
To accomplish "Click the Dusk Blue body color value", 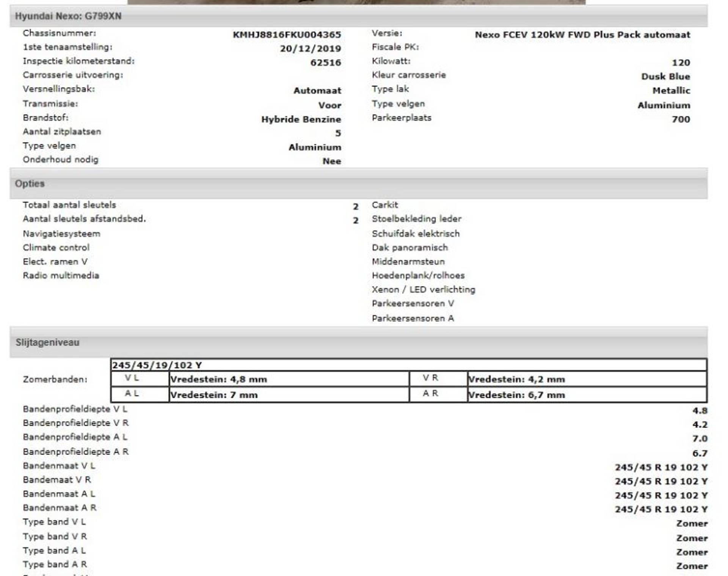I will tap(665, 77).
